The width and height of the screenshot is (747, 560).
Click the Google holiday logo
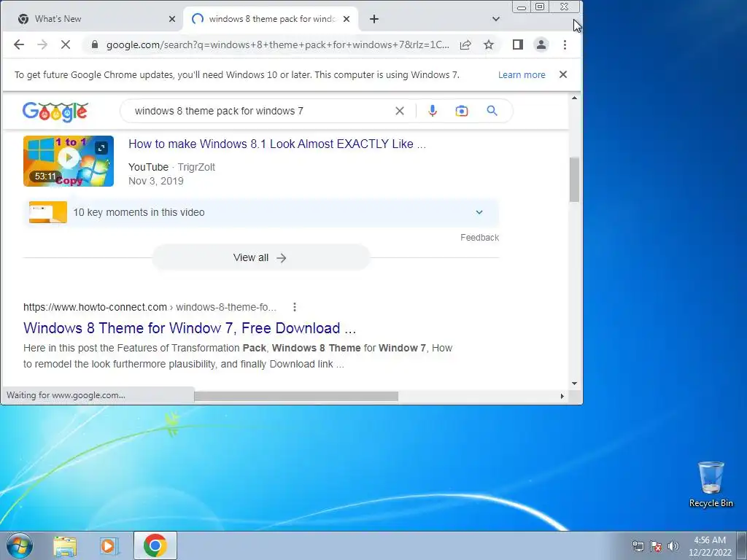click(55, 112)
